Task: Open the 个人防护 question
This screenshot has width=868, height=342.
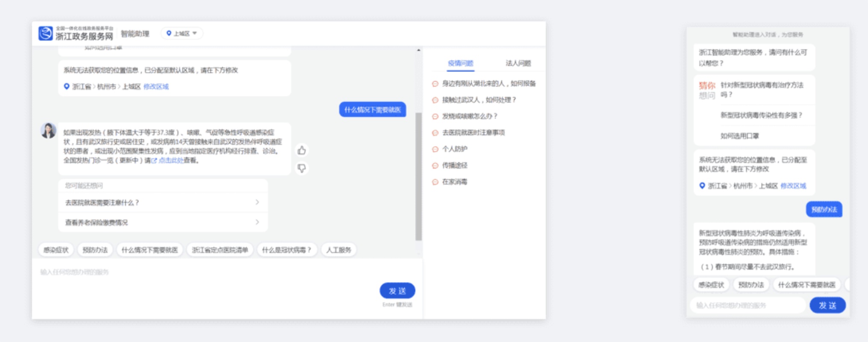Action: tap(455, 149)
